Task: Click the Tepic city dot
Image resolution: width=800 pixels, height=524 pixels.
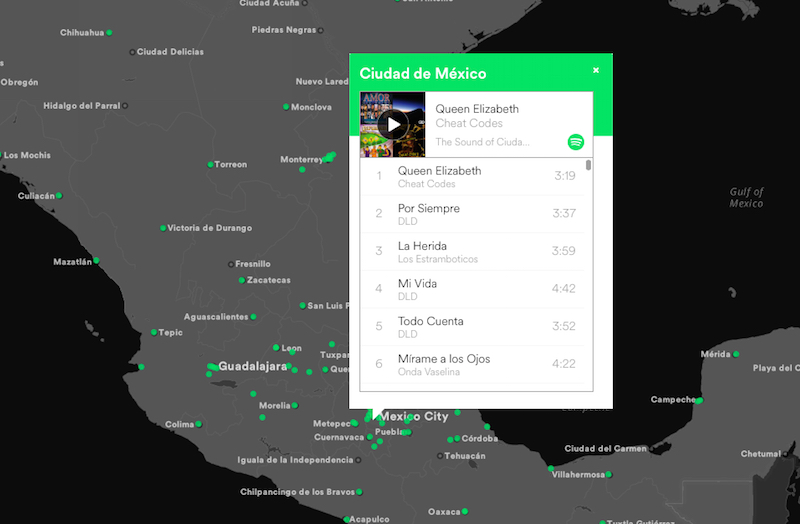Action: pyautogui.click(x=154, y=332)
